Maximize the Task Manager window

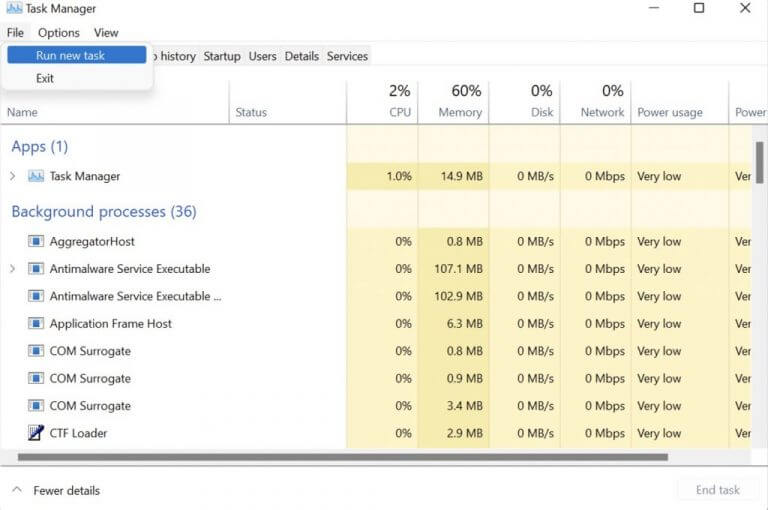699,8
